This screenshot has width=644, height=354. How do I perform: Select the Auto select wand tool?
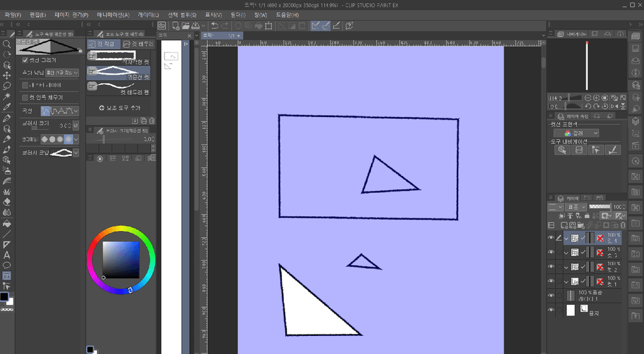point(7,97)
